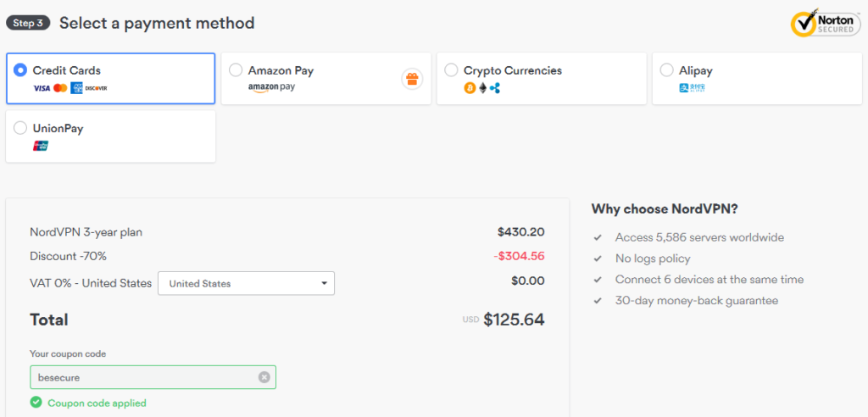This screenshot has height=417, width=868.
Task: Click the checkmark beside No logs policy
Action: pos(598,259)
